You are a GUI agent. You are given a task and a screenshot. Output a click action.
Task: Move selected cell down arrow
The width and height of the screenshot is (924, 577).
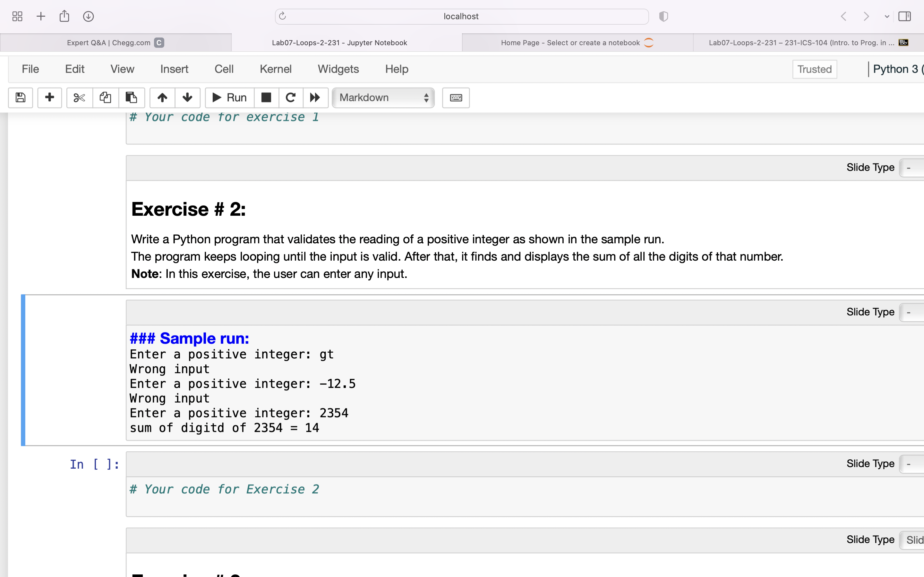tap(187, 98)
